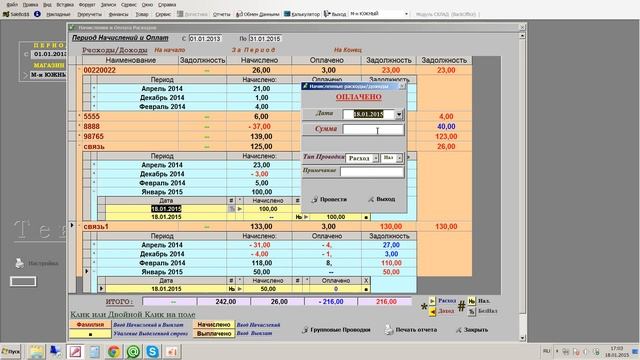Click the Расход legend arrow icon
Image resolution: width=640 pixels, height=360 pixels.
[432, 301]
